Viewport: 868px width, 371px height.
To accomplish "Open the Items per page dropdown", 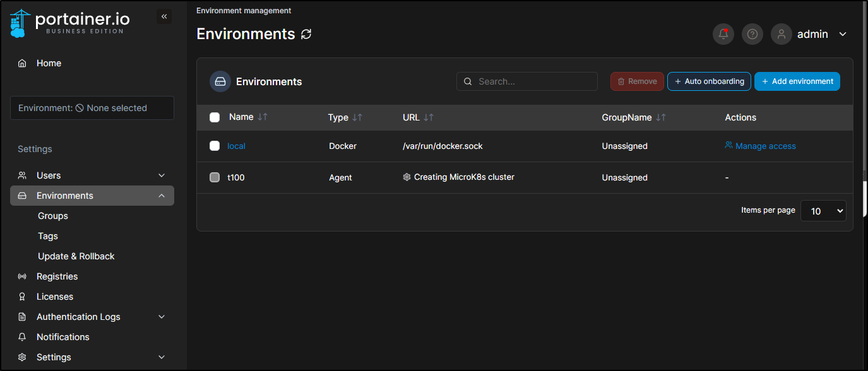I will click(823, 211).
